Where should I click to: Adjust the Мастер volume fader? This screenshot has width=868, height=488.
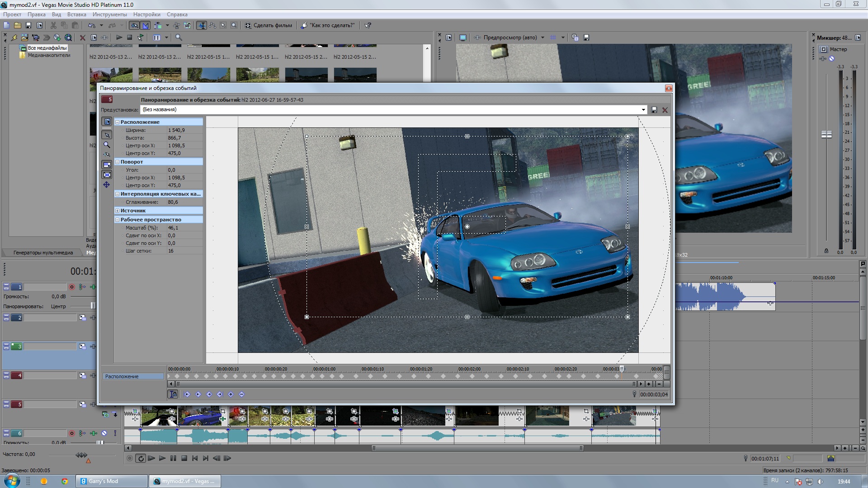(826, 134)
